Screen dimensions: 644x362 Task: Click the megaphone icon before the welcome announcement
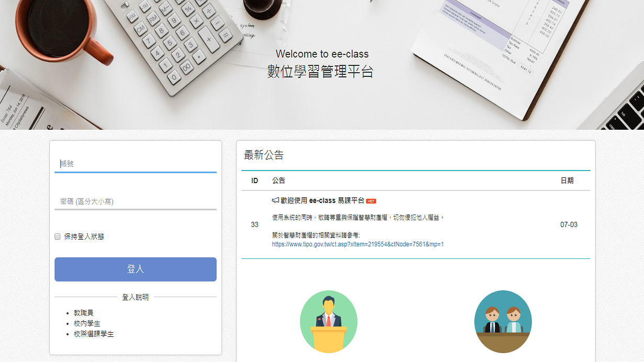[x=274, y=200]
